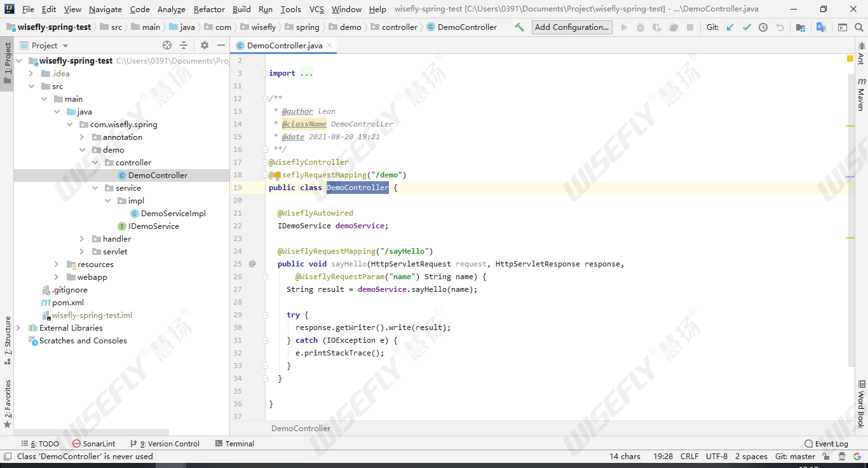
Task: Click the CRLF line separator widget
Action: (689, 456)
